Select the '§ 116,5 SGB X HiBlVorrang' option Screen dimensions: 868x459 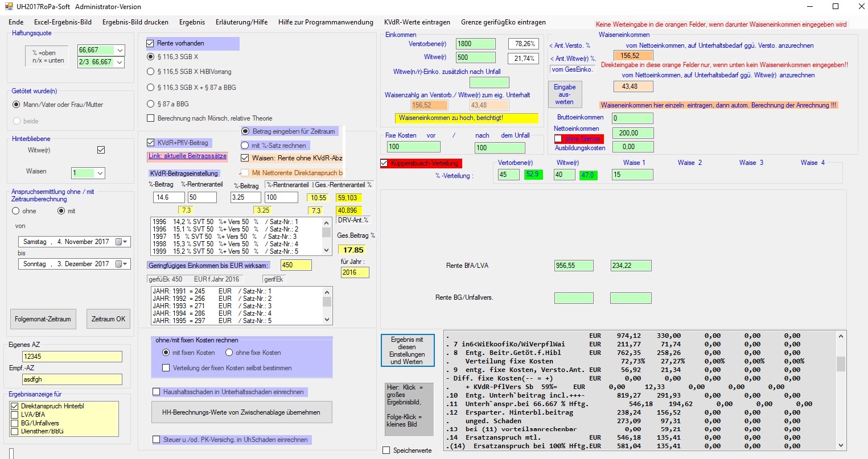151,72
